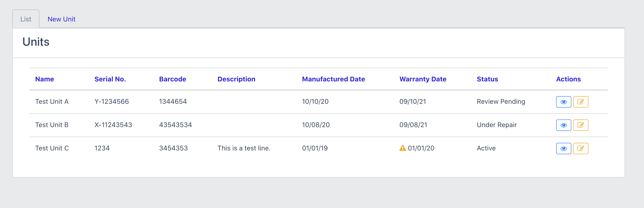Edit Test Unit C record
The width and height of the screenshot is (644, 208).
[580, 148]
